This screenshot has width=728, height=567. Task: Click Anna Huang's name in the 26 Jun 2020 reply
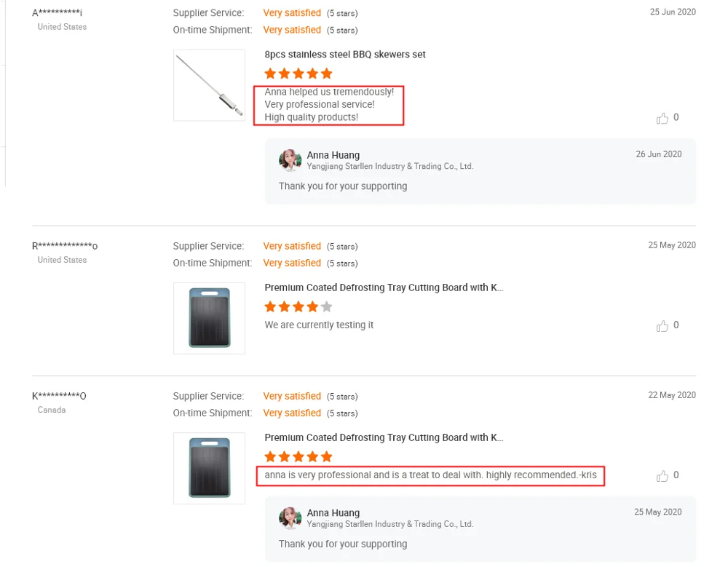click(333, 155)
